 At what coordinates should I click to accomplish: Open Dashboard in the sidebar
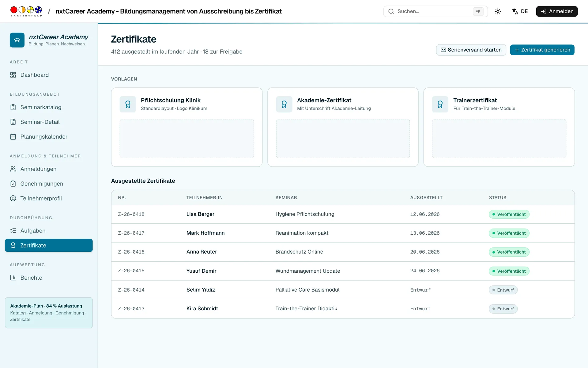[x=49, y=75]
